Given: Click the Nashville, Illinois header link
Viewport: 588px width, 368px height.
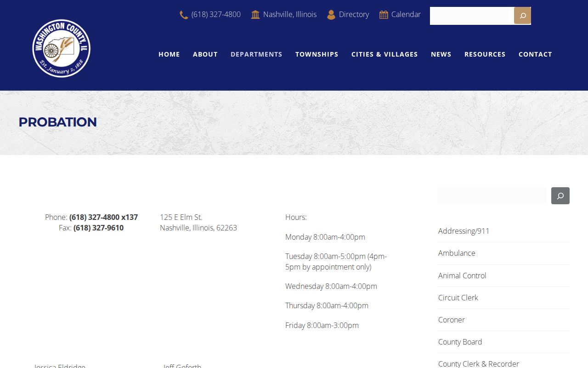Looking at the screenshot, I should coord(290,14).
